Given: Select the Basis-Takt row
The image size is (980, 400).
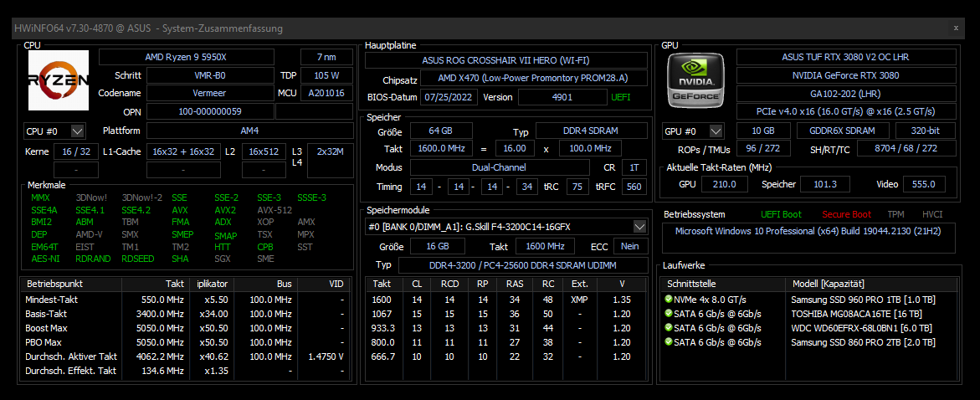Looking at the screenshot, I should pyautogui.click(x=186, y=314).
